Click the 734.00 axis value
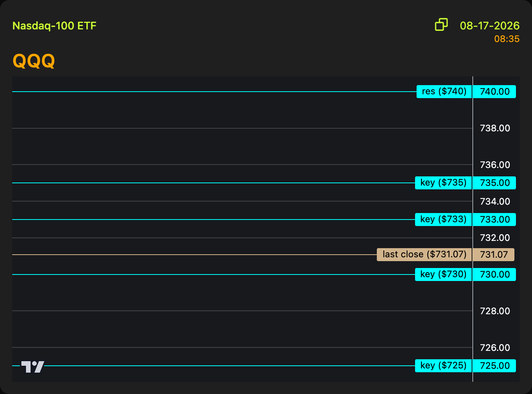The image size is (532, 394). coord(495,201)
